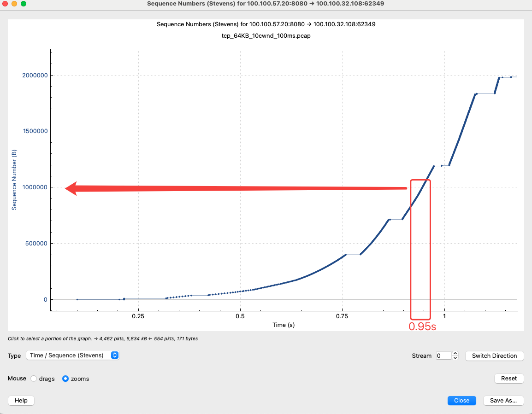Image resolution: width=532 pixels, height=414 pixels.
Task: Click the tcp_64KB_10cwnd_100ms.pcap graph subtitle
Action: coord(266,35)
